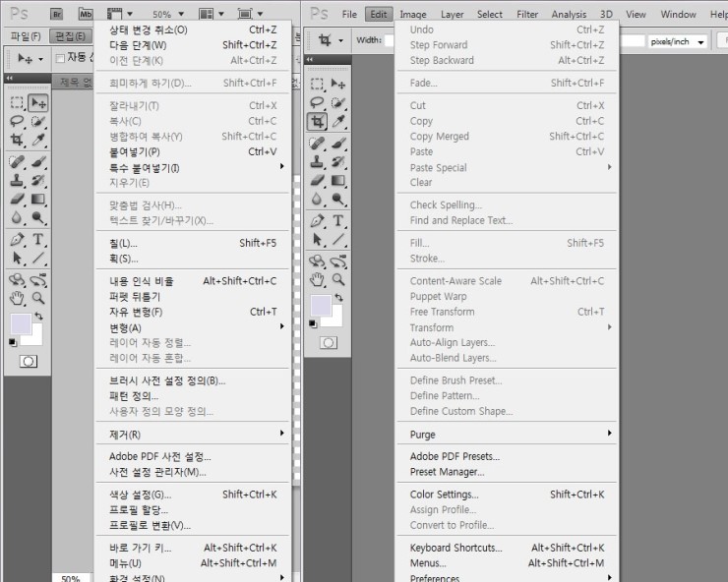Select the Line tool in the English toolbox
728x582 pixels.
point(338,240)
